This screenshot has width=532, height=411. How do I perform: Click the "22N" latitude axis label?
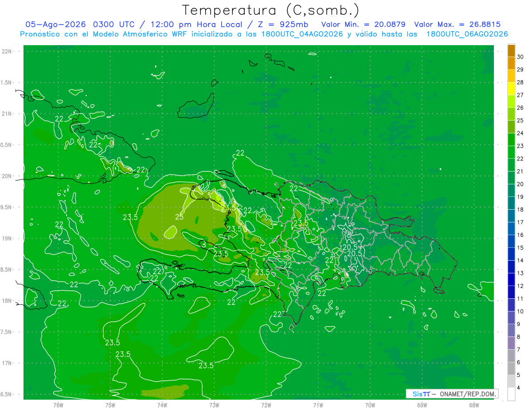[x=7, y=51]
